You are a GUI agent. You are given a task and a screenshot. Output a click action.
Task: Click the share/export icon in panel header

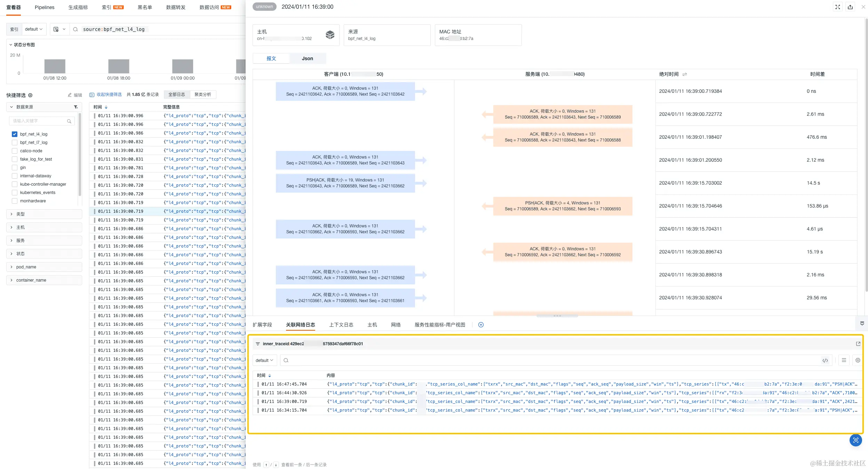850,7
